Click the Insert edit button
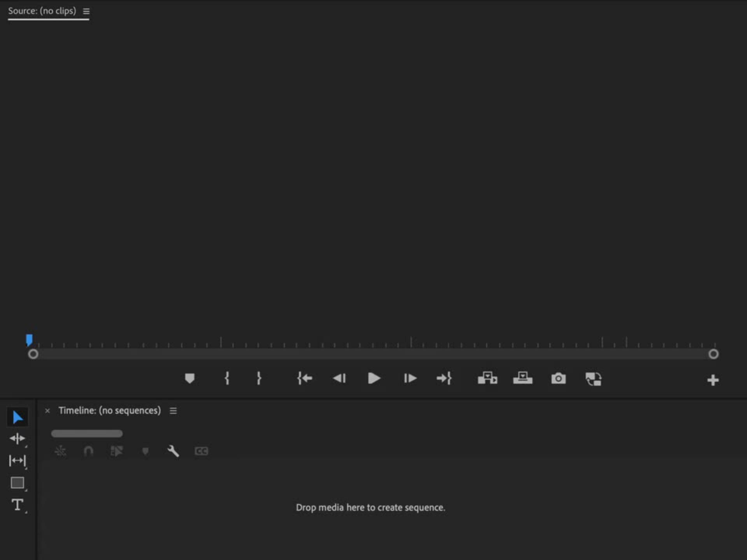The height and width of the screenshot is (560, 747). (x=487, y=378)
